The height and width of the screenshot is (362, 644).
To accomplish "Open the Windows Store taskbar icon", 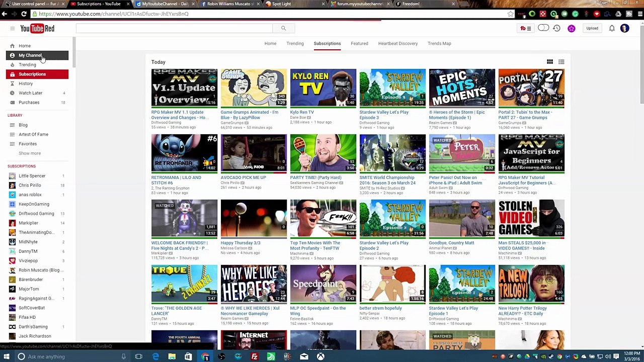I will coord(188,356).
